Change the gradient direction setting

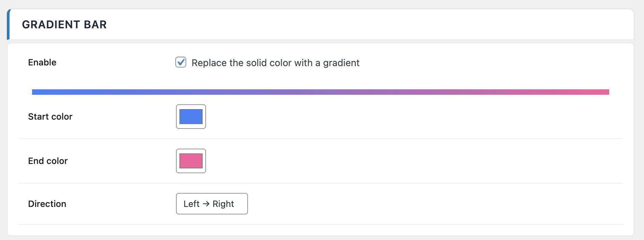pos(211,204)
